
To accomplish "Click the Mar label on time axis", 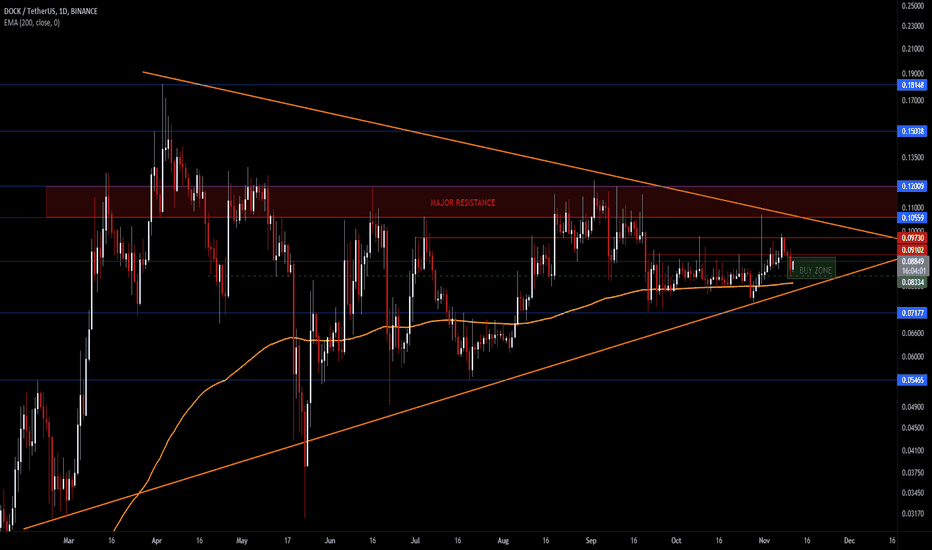I will click(68, 540).
